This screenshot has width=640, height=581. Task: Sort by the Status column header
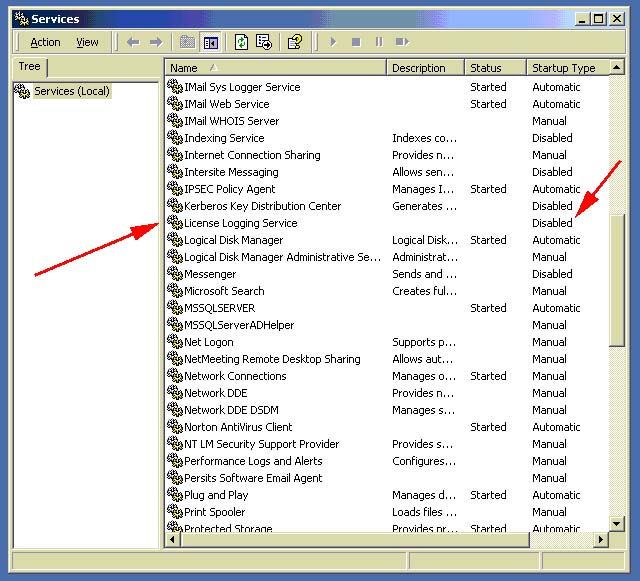click(496, 68)
